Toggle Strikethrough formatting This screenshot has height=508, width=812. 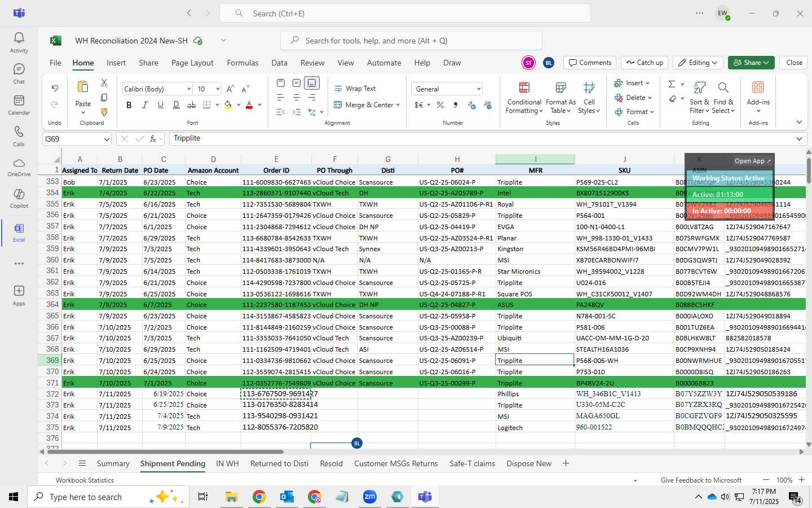click(x=192, y=105)
